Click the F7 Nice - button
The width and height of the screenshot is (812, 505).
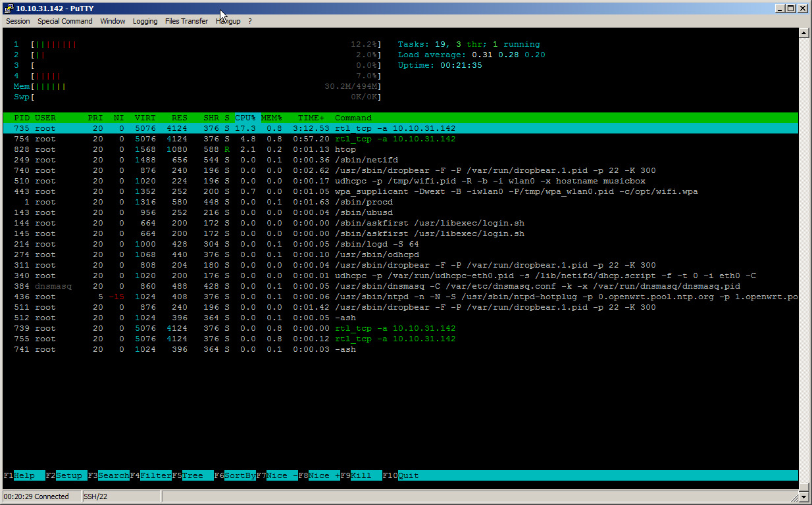tap(277, 475)
